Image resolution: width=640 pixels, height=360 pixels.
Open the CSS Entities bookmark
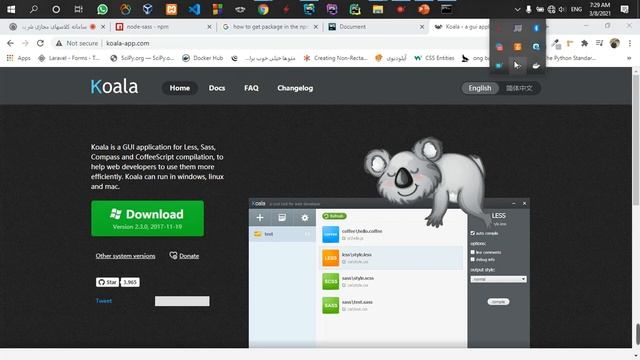pos(434,58)
